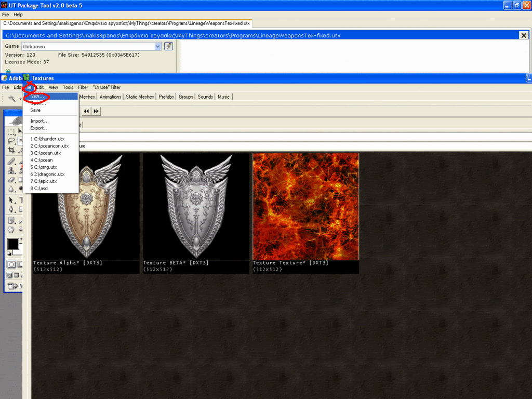Click the black foreground color swatch
This screenshot has height=399, width=532.
pyautogui.click(x=12, y=244)
